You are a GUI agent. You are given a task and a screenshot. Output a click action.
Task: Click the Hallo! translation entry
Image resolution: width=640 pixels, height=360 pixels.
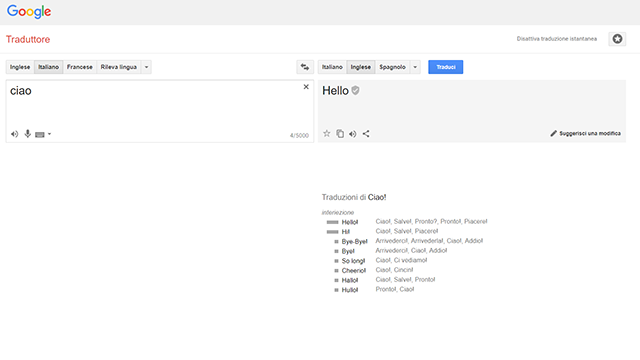coord(350,280)
